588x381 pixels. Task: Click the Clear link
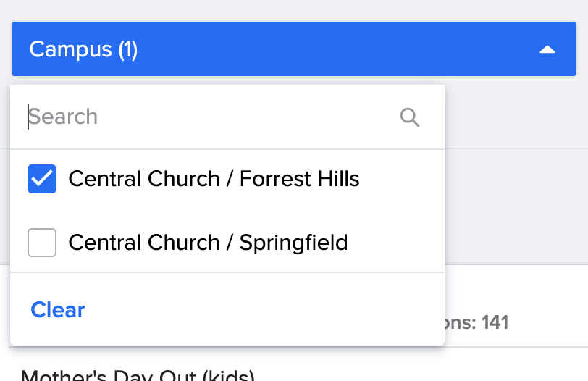click(58, 310)
